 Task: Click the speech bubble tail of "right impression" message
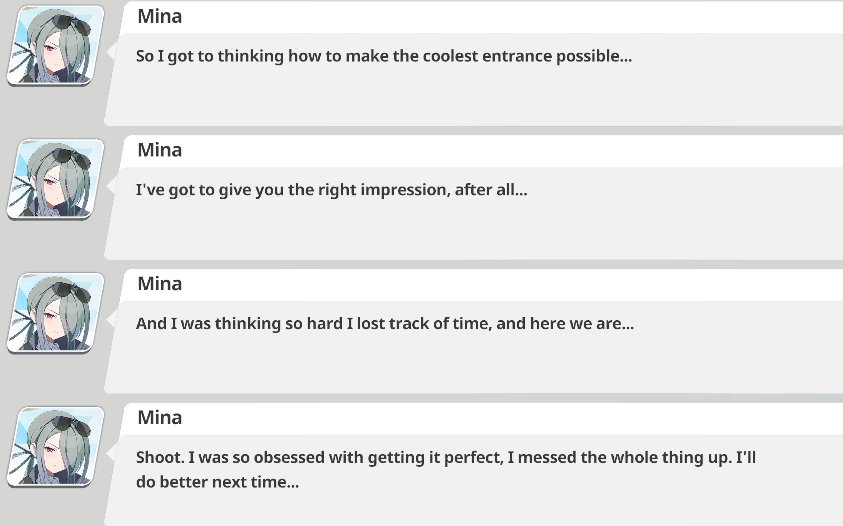[x=112, y=184]
